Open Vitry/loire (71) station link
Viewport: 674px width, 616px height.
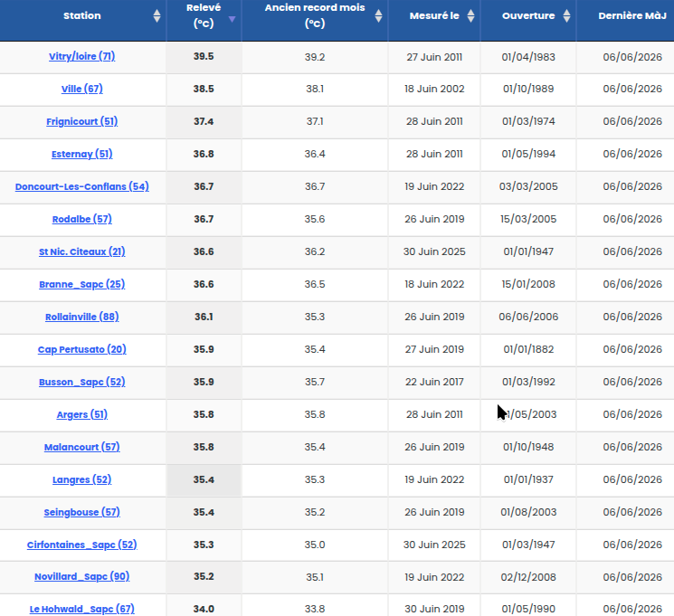[82, 56]
